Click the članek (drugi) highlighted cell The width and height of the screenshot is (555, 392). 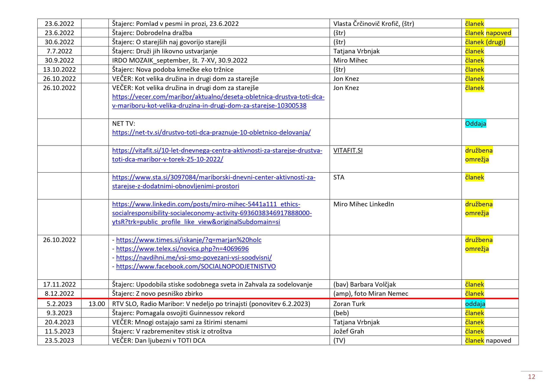coord(485,42)
